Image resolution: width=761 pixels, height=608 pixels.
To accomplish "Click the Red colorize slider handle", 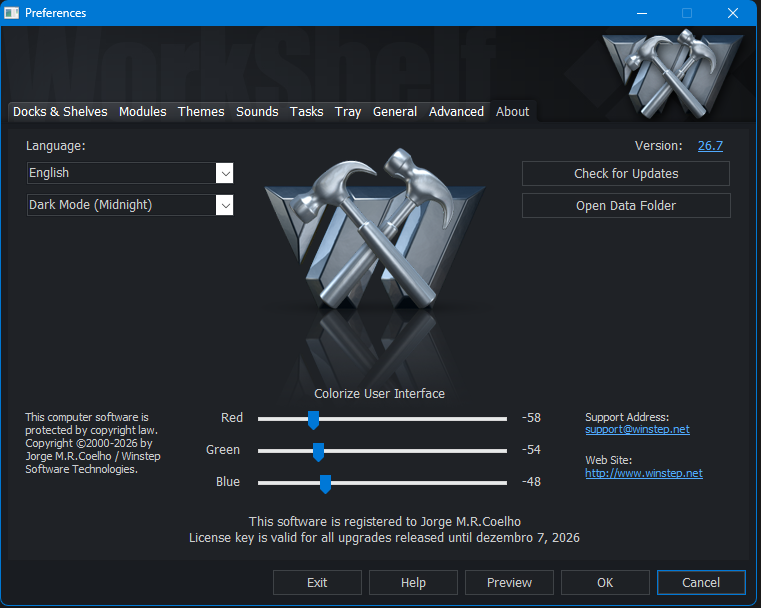I will [x=314, y=420].
